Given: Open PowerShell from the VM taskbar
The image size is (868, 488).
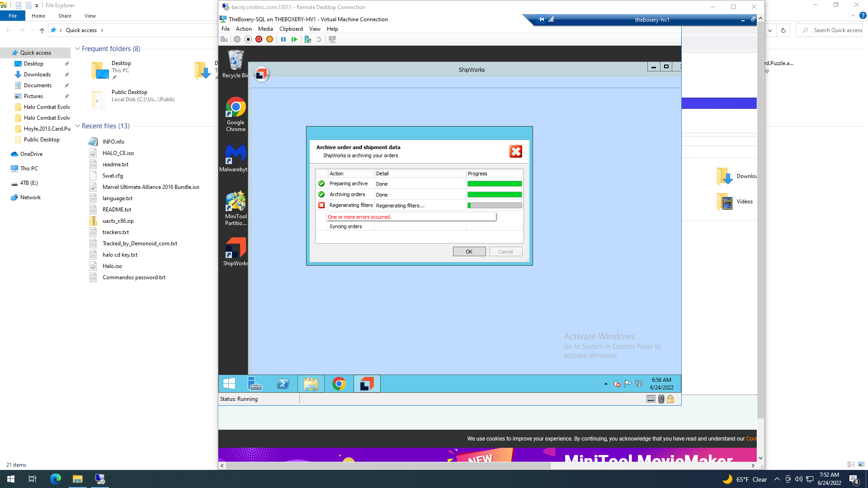Looking at the screenshot, I should (x=283, y=384).
